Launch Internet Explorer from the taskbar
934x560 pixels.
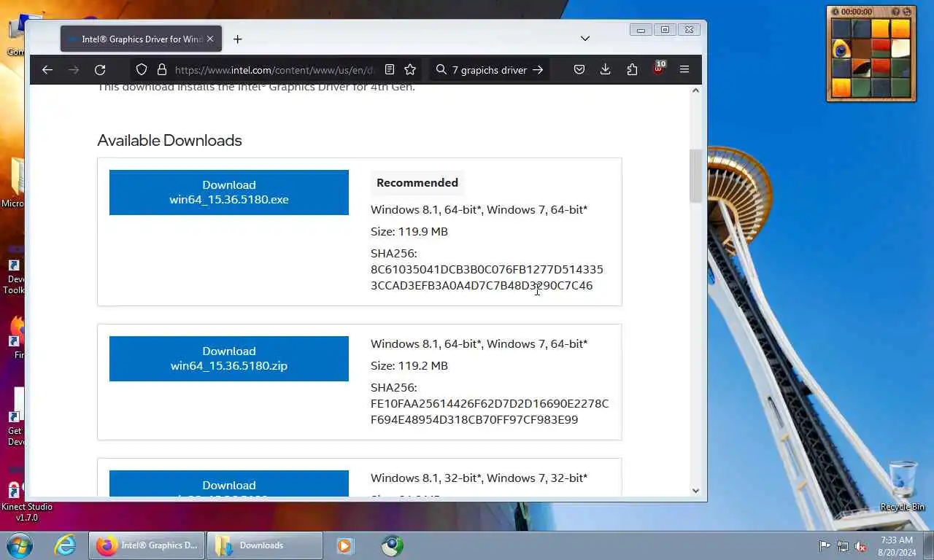pos(65,545)
